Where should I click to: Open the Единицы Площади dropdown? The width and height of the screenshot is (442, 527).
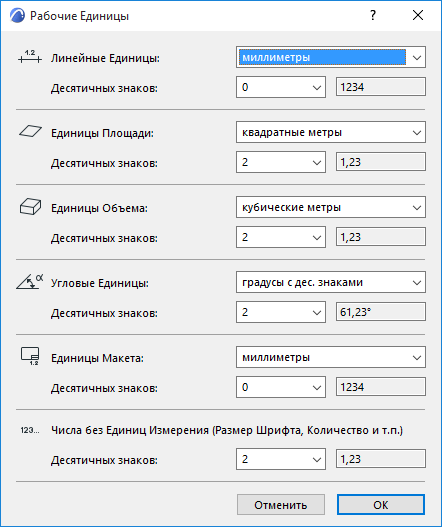[331, 132]
